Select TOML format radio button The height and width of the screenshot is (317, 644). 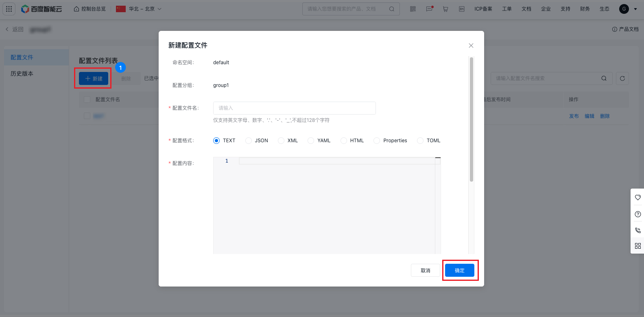pyautogui.click(x=420, y=141)
